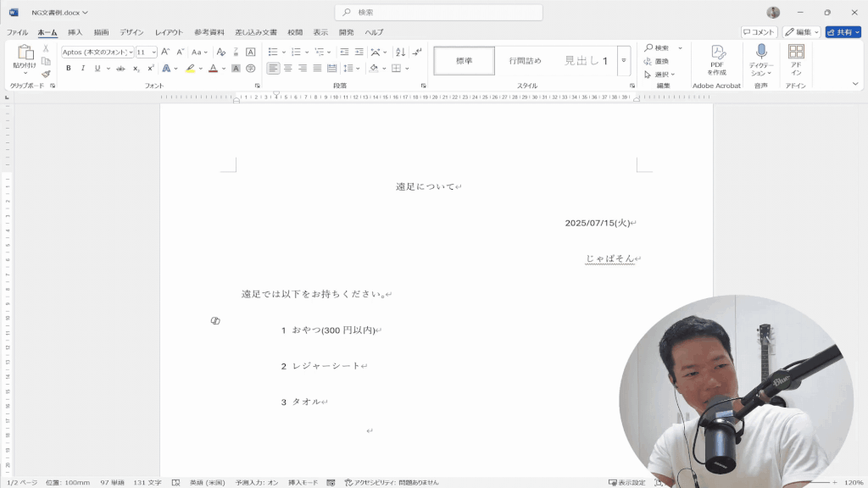This screenshot has width=868, height=488.
Task: Toggle left alignment button
Action: point(273,69)
